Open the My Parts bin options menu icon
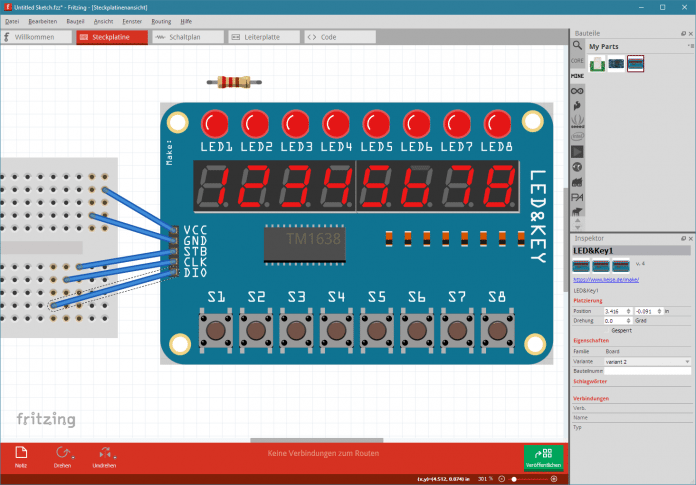This screenshot has height=485, width=696. point(691,46)
